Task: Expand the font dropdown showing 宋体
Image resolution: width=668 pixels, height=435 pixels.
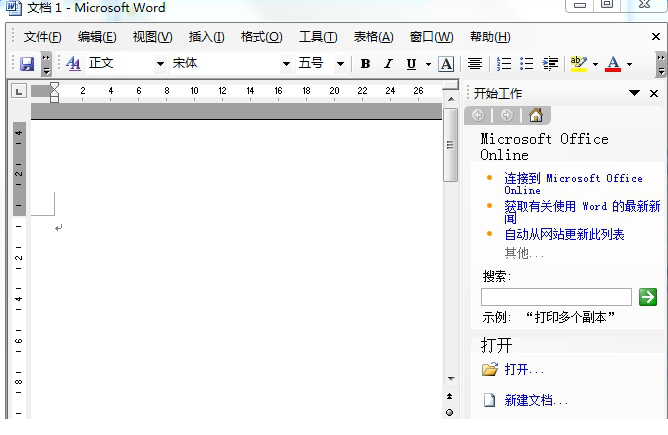Action: click(x=286, y=64)
